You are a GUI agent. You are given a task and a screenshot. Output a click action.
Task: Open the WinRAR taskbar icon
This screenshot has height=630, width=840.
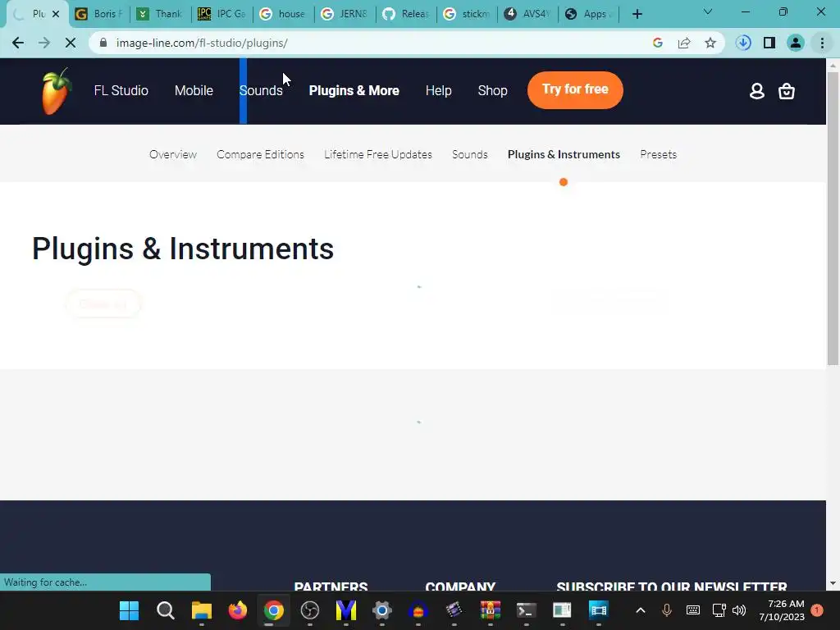490,610
